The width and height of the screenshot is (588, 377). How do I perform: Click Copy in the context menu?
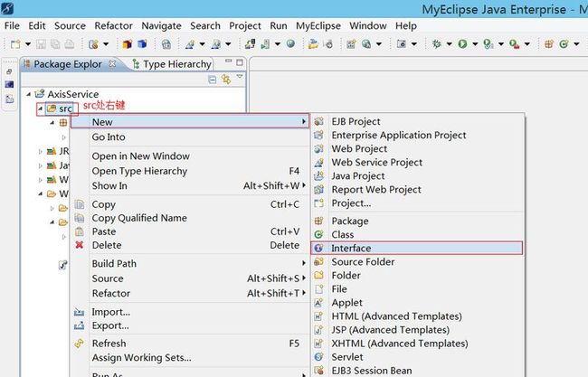tap(190, 204)
